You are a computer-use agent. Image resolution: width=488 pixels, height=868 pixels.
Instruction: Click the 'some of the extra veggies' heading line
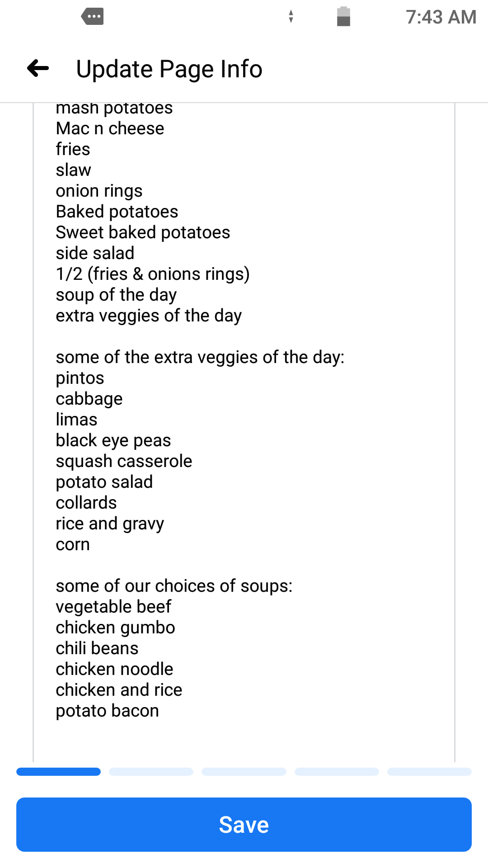200,358
